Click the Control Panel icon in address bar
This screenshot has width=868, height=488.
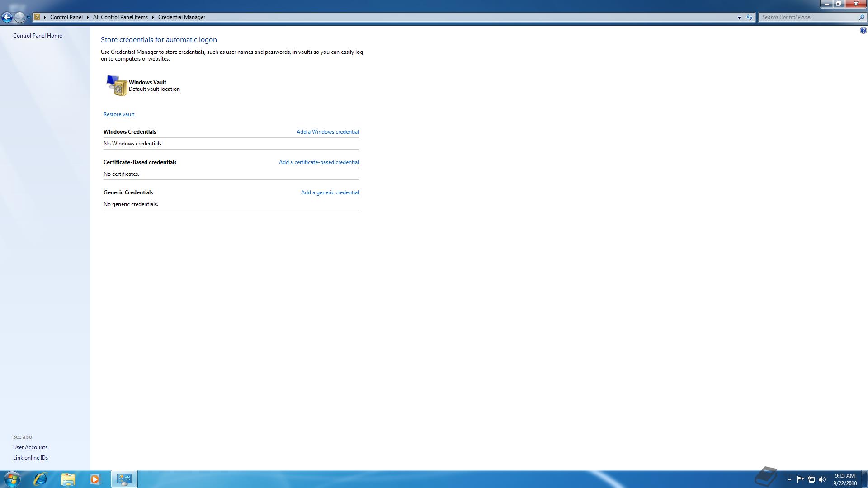click(x=37, y=17)
